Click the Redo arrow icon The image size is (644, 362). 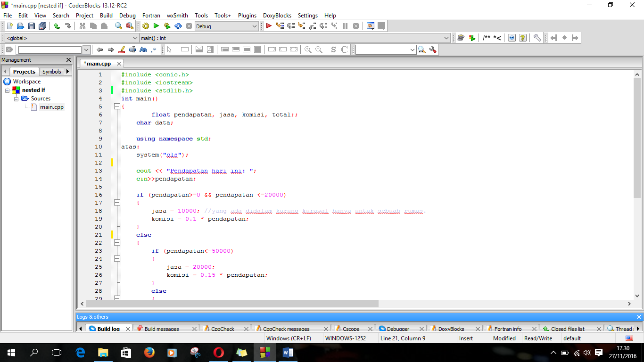[68, 26]
